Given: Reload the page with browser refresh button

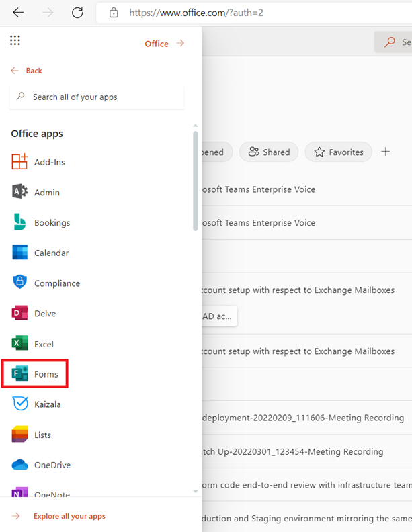Looking at the screenshot, I should click(x=77, y=13).
